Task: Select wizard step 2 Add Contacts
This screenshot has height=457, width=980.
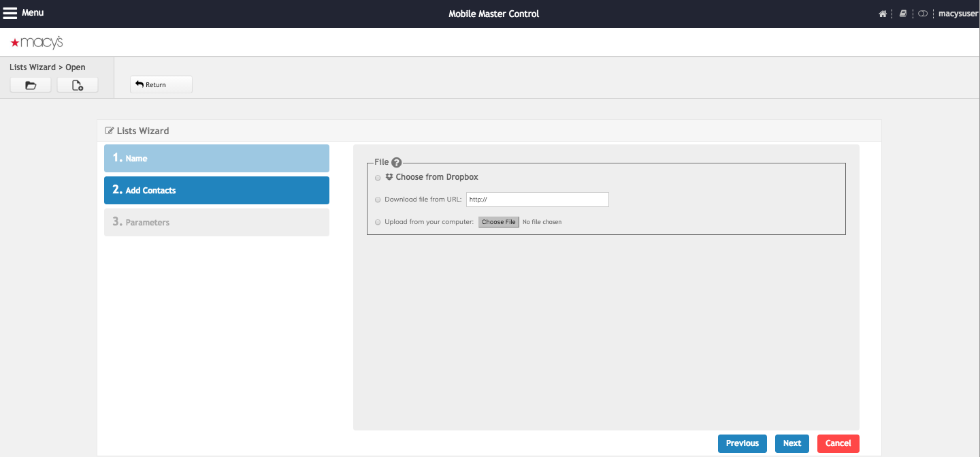Action: (216, 191)
